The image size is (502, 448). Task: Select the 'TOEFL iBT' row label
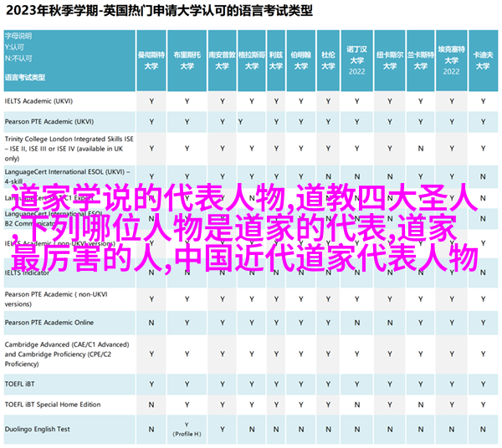[x=19, y=384]
